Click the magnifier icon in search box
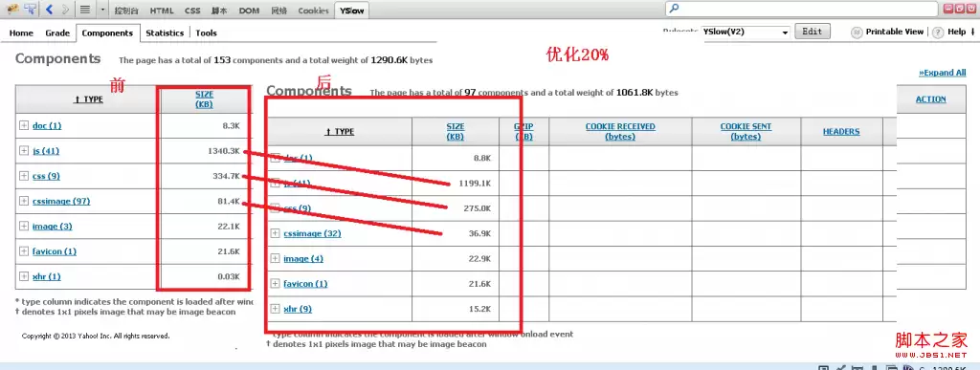The image size is (980, 370). [x=674, y=9]
